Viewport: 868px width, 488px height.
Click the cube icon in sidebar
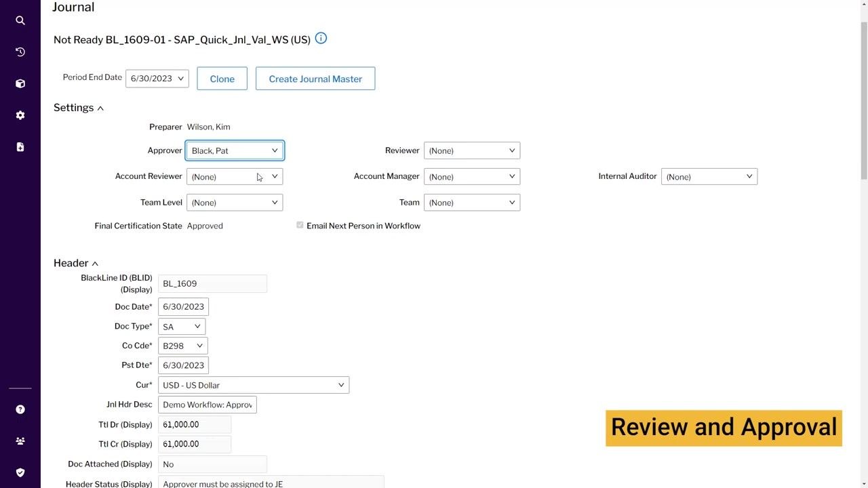pos(20,83)
